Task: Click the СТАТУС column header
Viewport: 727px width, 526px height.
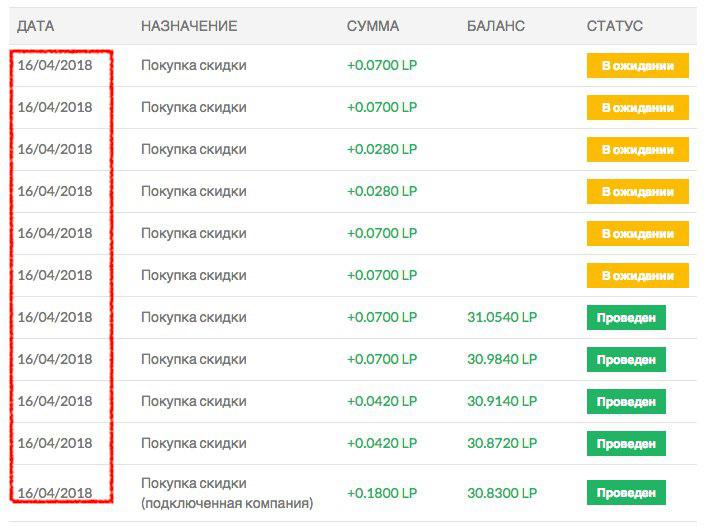Action: click(614, 25)
